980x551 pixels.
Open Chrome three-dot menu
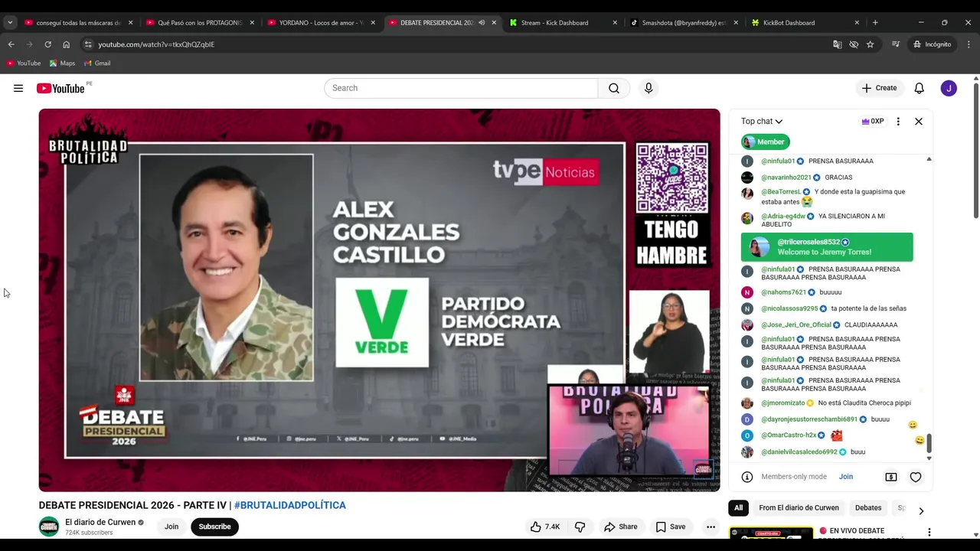[x=968, y=44]
